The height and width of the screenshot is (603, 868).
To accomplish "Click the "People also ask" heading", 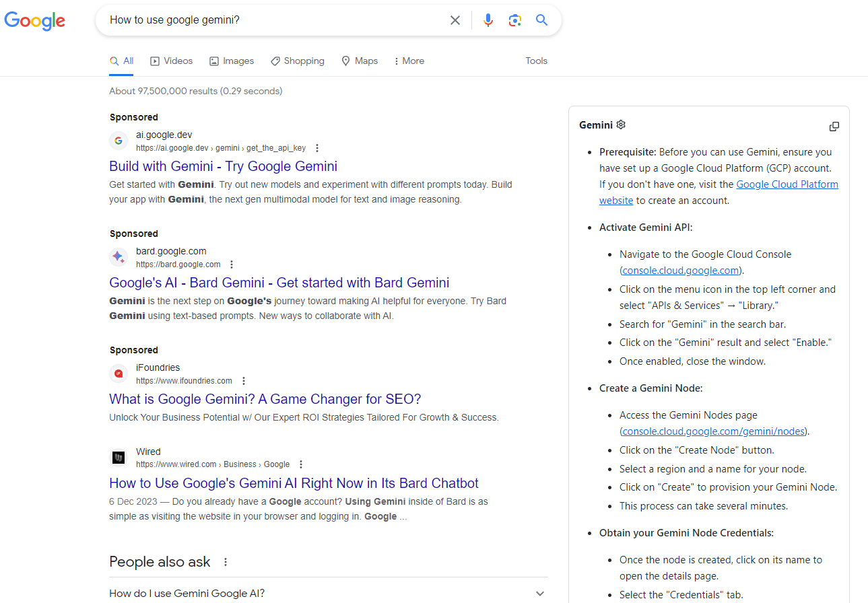I will [x=160, y=562].
